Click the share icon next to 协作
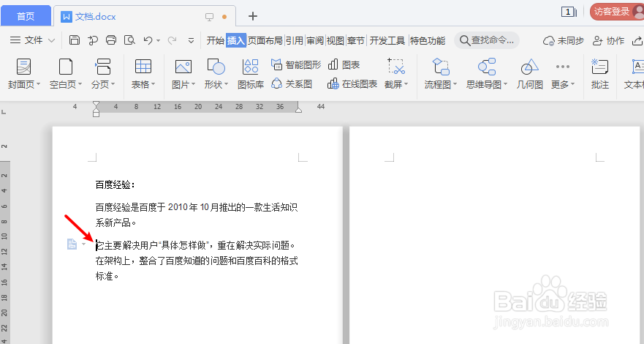Image resolution: width=644 pixels, height=344 pixels. pyautogui.click(x=638, y=41)
